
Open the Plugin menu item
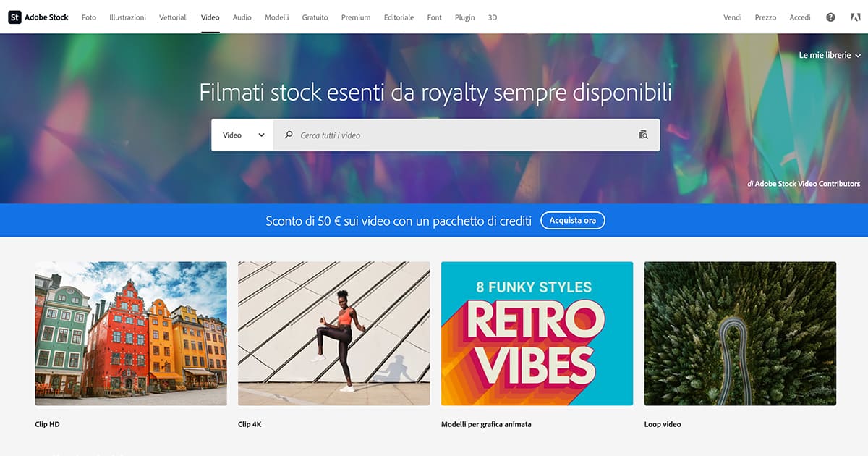(465, 17)
